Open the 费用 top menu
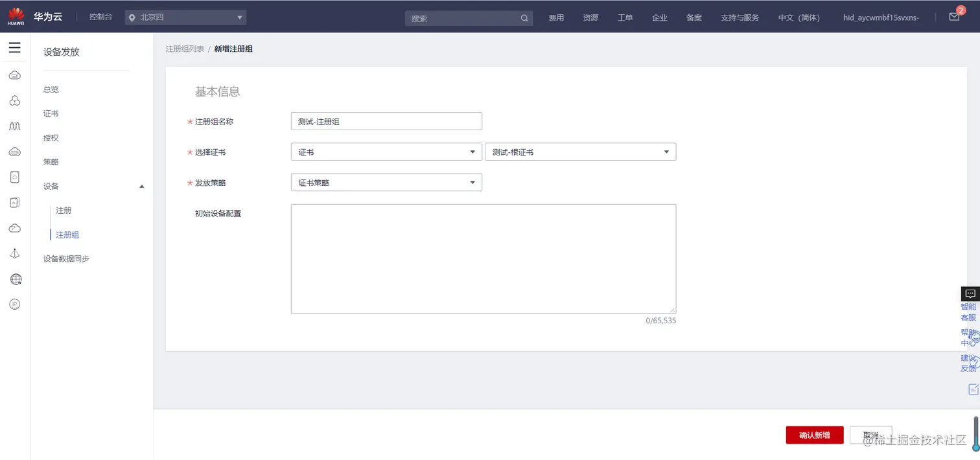This screenshot has width=980, height=460. [x=556, y=17]
